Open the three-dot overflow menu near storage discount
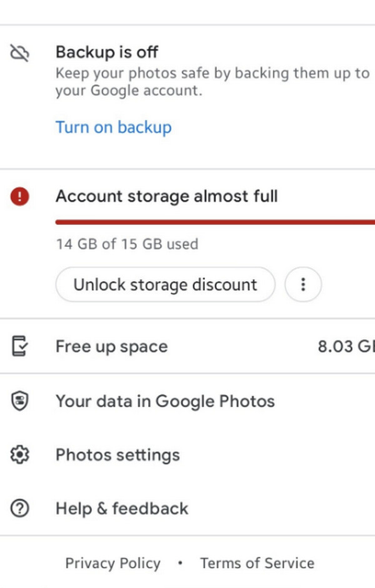375x588 pixels. click(303, 284)
